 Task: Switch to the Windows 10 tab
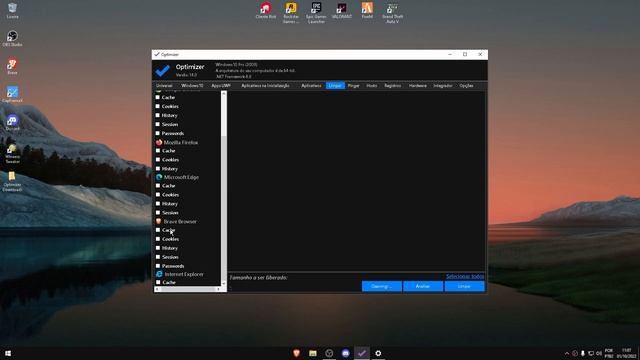pyautogui.click(x=192, y=86)
